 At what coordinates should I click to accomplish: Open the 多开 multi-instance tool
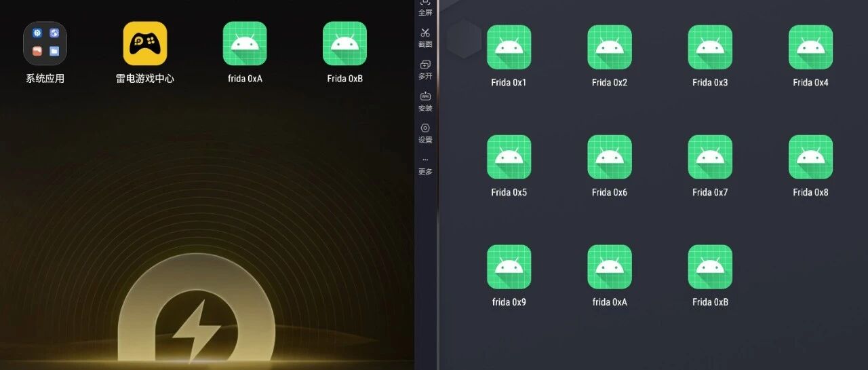click(425, 69)
